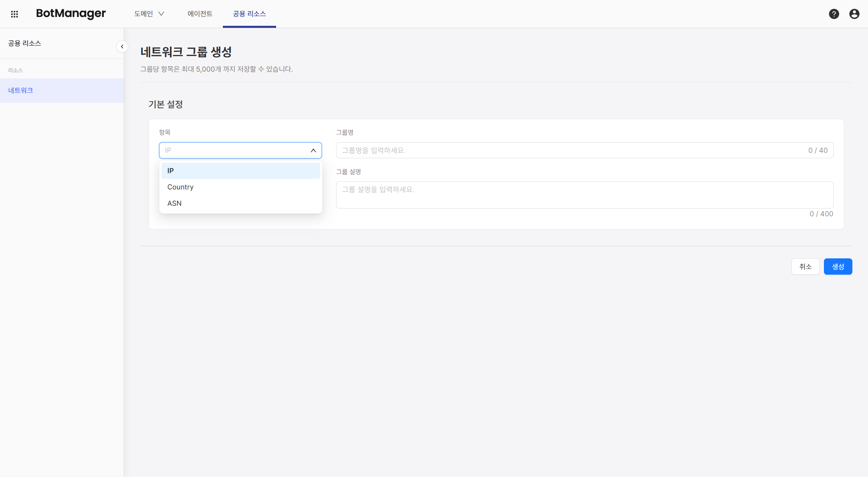
Task: Click the 취소 cancel button
Action: click(805, 267)
